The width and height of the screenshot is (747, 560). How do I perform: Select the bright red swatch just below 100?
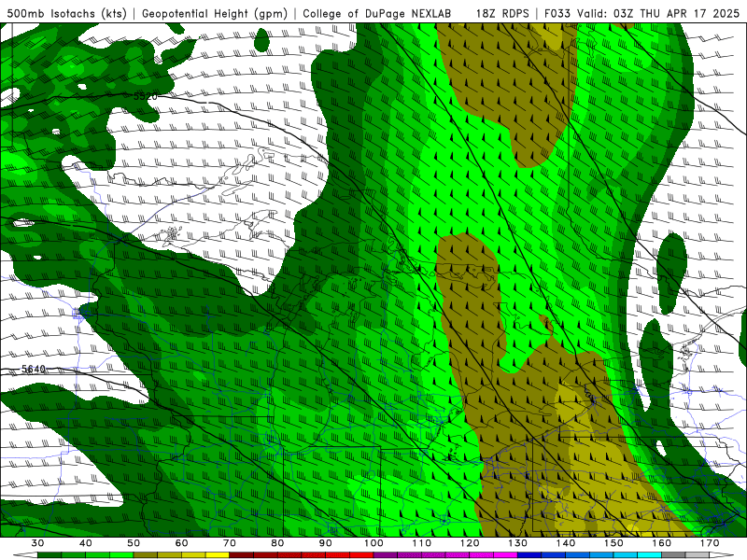361,554
